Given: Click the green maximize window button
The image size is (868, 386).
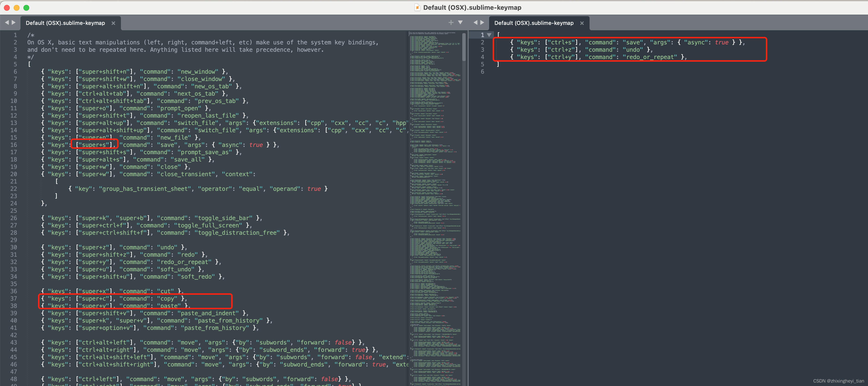Looking at the screenshot, I should 26,7.
